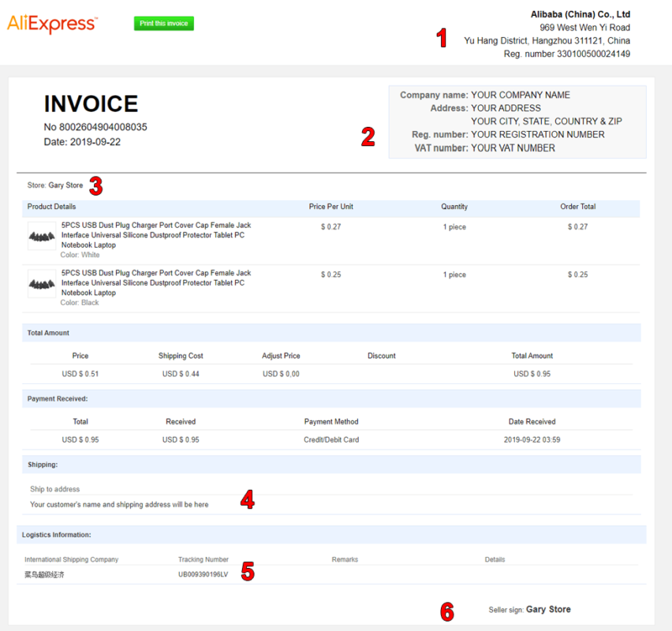Click YOUR CITY, STATE, COUNTRY & ZIP text

(547, 121)
